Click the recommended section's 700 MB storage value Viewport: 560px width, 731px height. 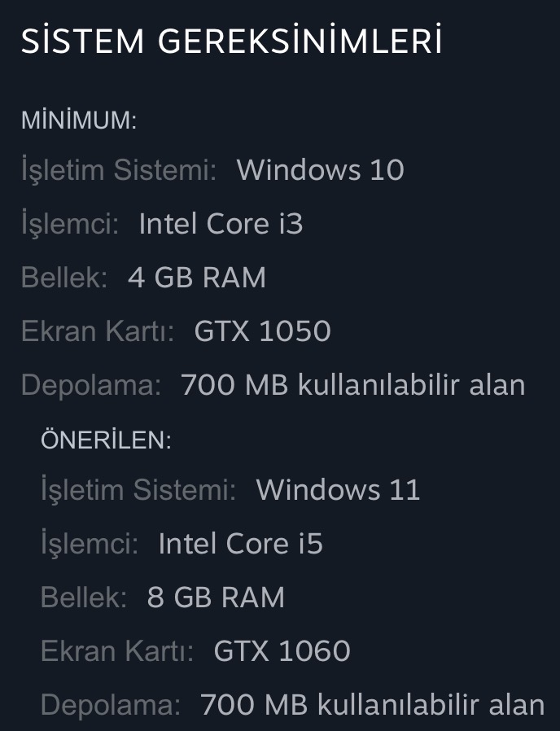coord(372,705)
